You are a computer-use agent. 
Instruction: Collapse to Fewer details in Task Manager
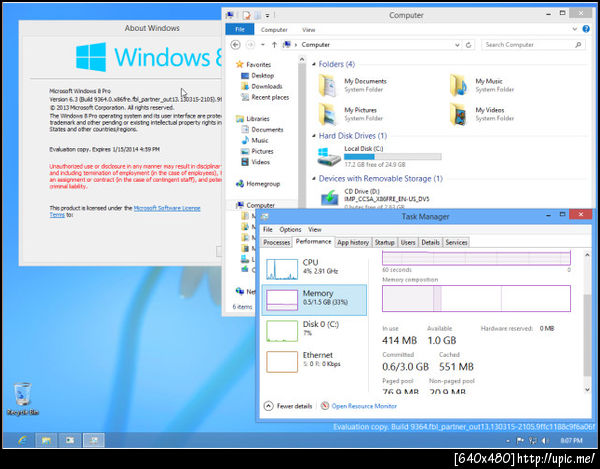(288, 406)
